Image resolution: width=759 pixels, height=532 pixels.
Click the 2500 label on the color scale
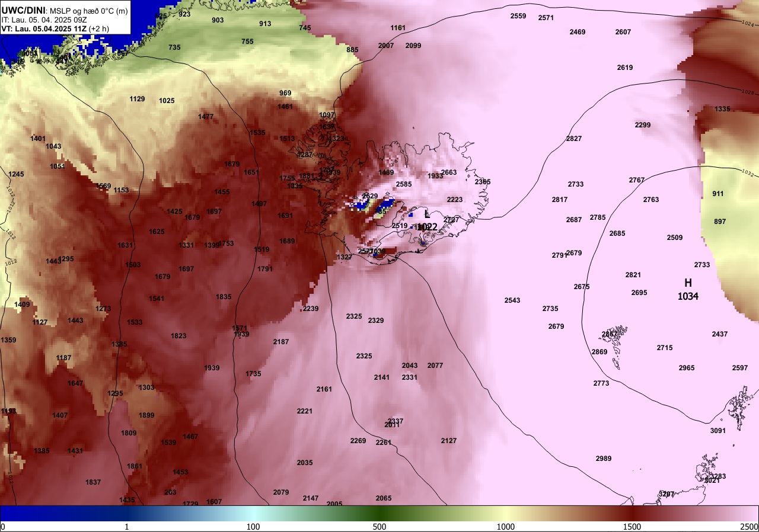(749, 527)
